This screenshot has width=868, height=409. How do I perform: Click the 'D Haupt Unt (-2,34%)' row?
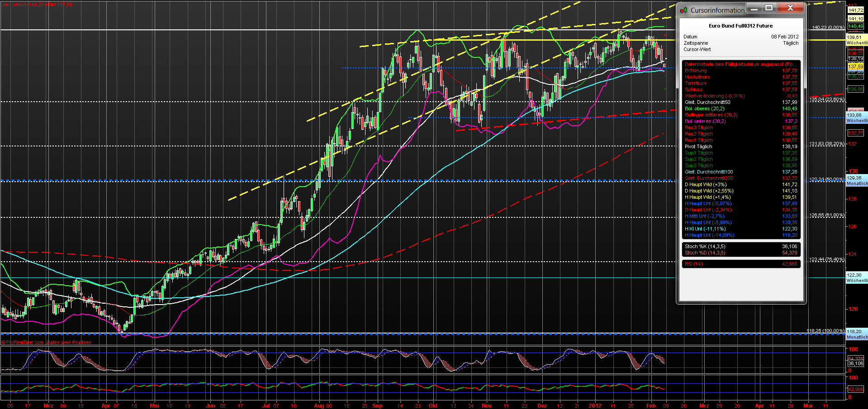(x=741, y=210)
